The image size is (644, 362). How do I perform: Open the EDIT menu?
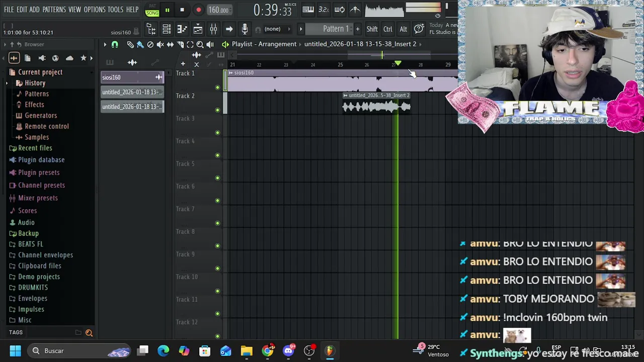tap(22, 10)
